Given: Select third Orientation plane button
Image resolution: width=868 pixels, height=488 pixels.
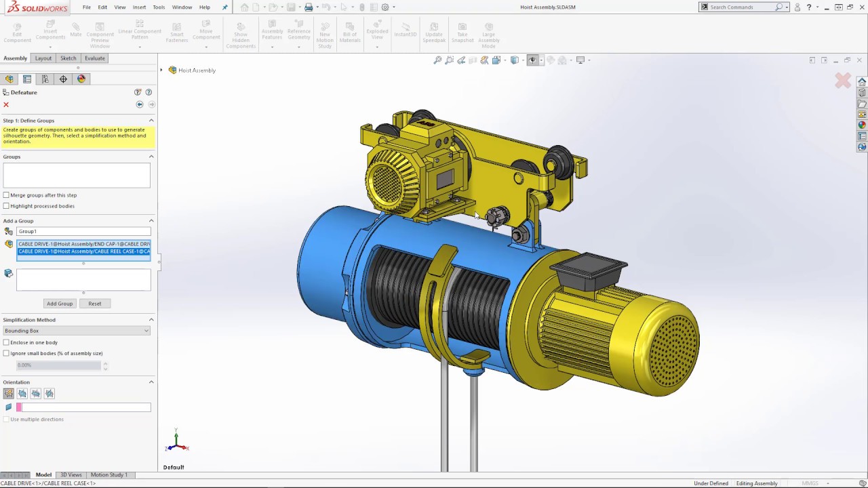Looking at the screenshot, I should pyautogui.click(x=36, y=393).
